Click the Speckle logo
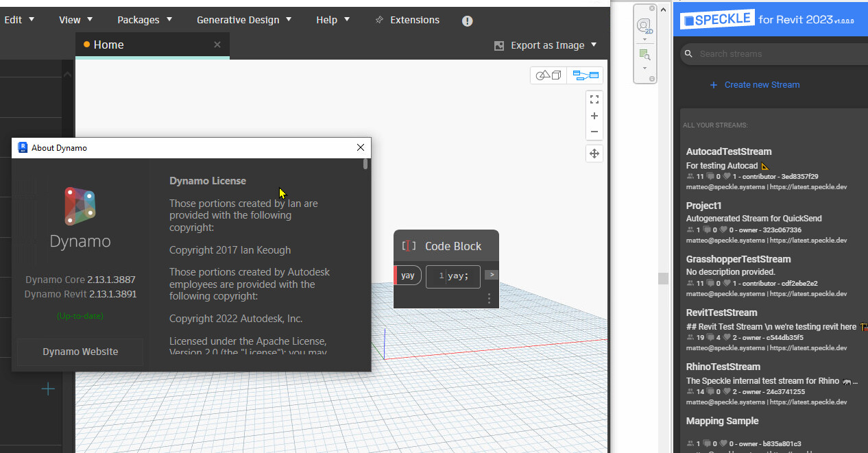868x453 pixels. (x=717, y=20)
